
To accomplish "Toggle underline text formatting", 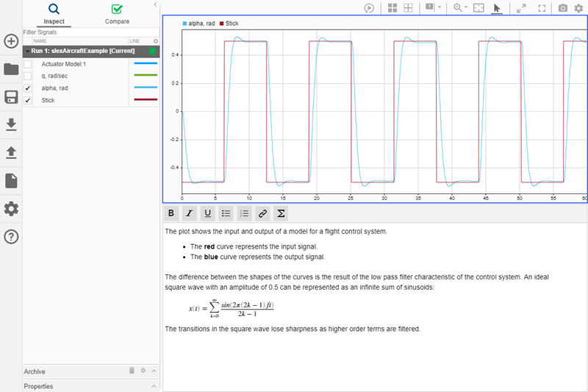I will click(207, 213).
